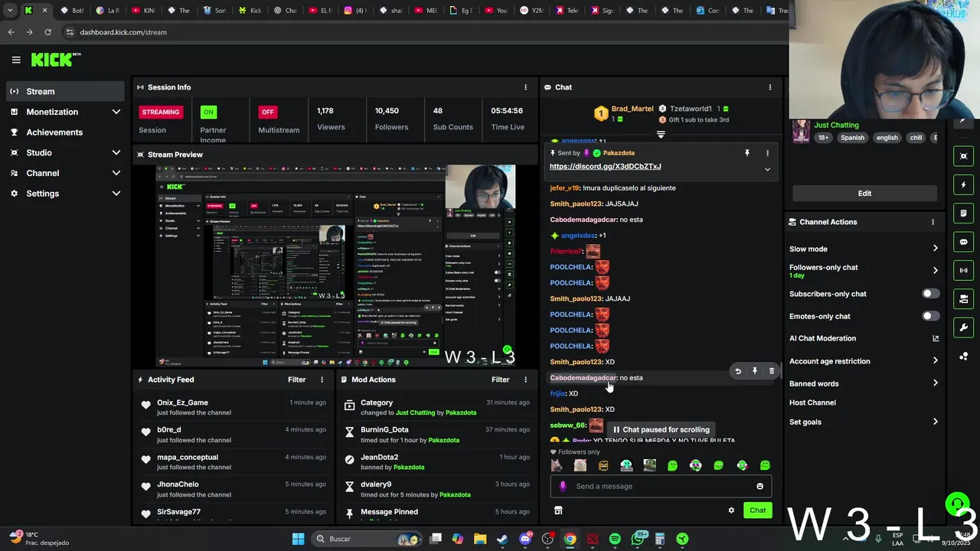
Task: Open the chat bubble shortcut in the right rail
Action: 963,242
